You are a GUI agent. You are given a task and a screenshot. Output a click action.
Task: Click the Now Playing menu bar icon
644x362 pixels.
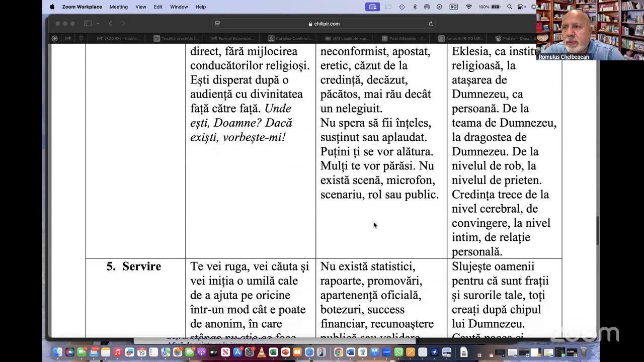pyautogui.click(x=439, y=7)
